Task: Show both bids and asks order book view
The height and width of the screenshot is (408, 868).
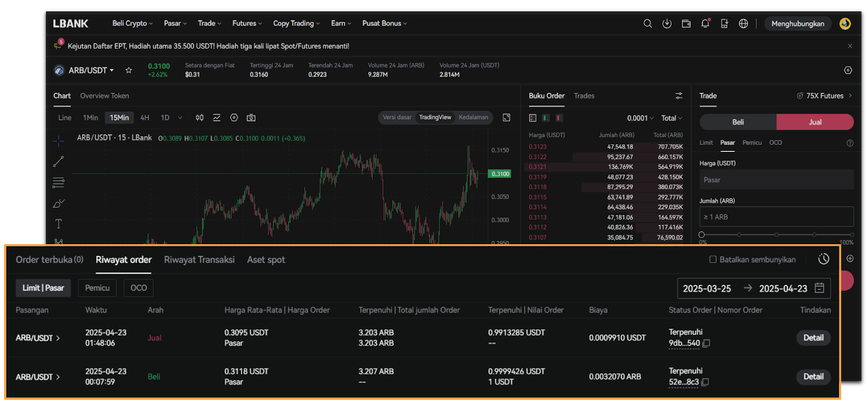Action: (533, 118)
